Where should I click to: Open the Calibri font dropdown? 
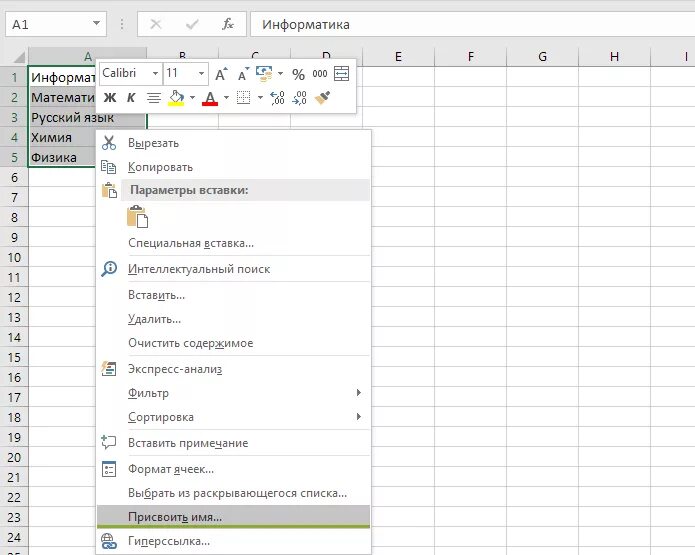click(155, 73)
